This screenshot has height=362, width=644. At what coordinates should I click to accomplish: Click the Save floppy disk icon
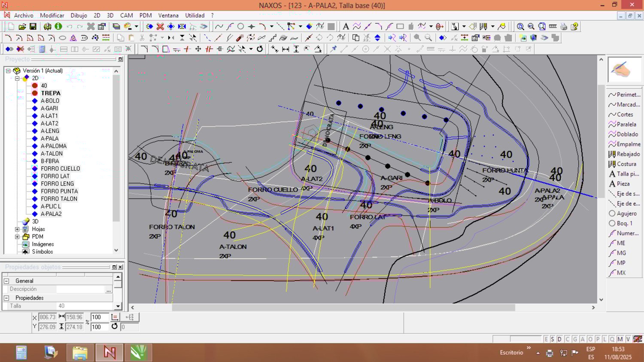(x=33, y=27)
